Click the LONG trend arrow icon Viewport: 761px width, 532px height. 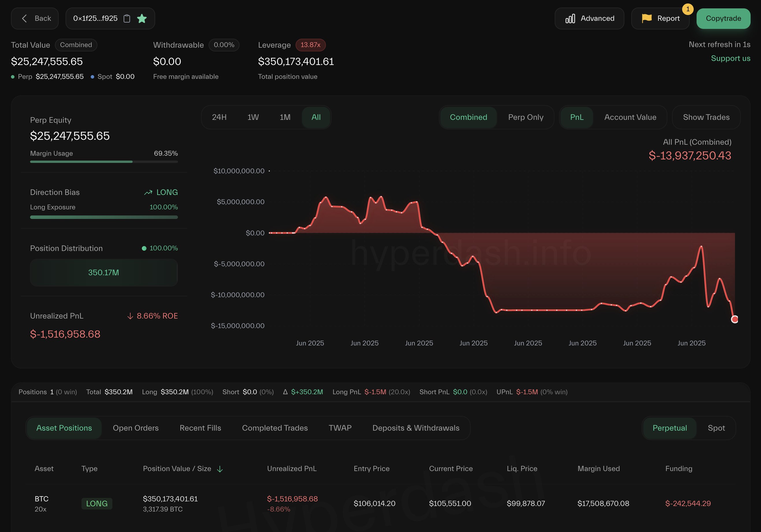click(x=148, y=192)
